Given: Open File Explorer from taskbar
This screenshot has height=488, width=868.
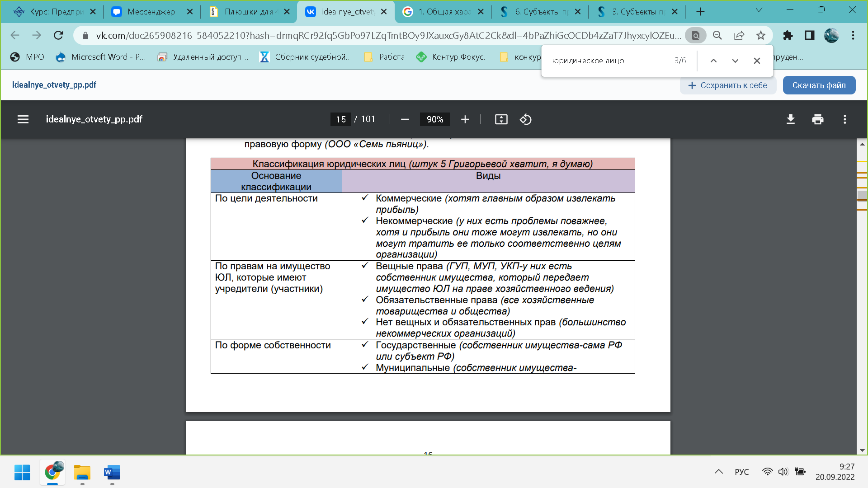Looking at the screenshot, I should click(82, 473).
